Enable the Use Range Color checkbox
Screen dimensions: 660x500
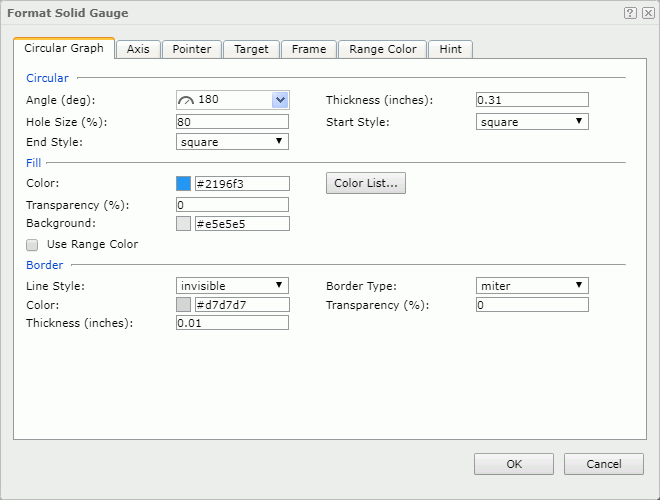(33, 244)
